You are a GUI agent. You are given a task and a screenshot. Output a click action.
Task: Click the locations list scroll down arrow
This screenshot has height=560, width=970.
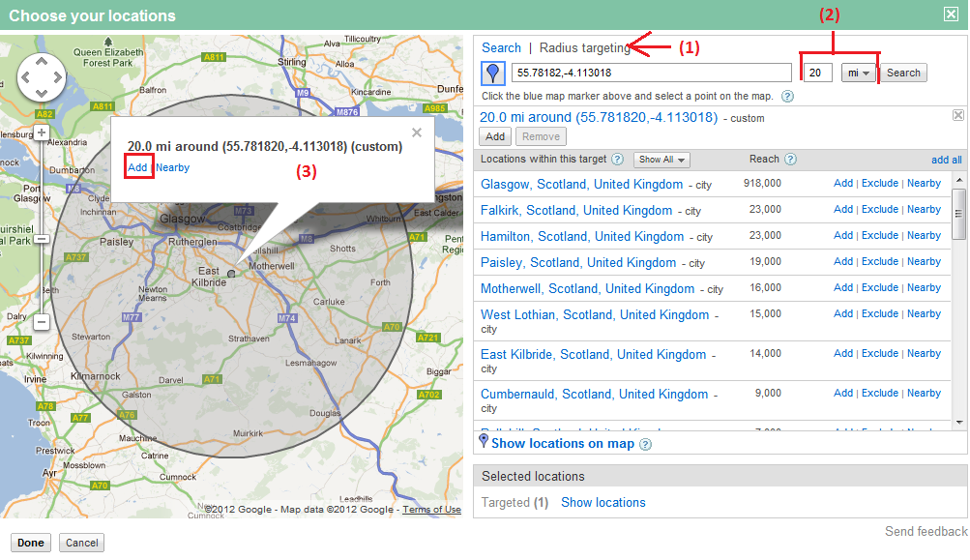(x=958, y=422)
